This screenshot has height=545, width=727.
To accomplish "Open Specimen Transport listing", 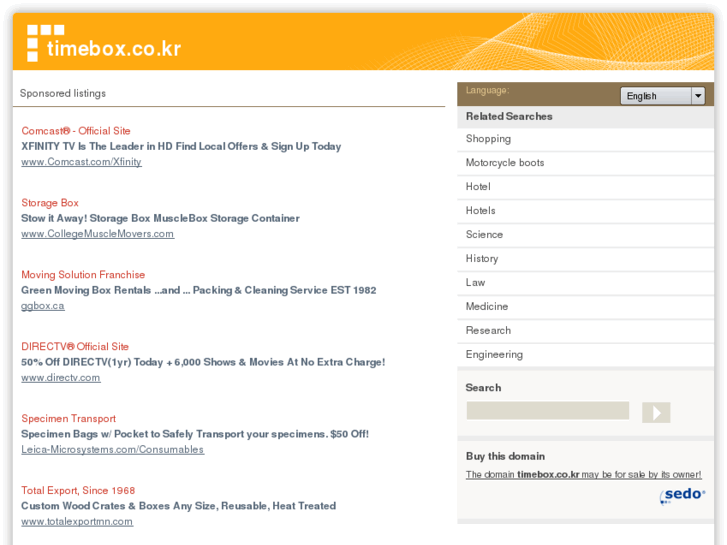I will pyautogui.click(x=68, y=418).
